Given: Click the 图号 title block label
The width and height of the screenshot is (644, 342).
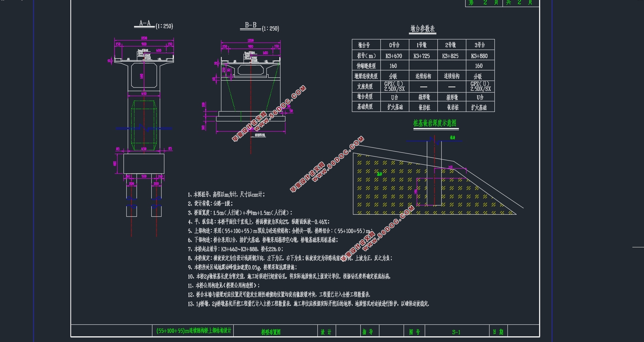Looking at the screenshot, I should [414, 332].
